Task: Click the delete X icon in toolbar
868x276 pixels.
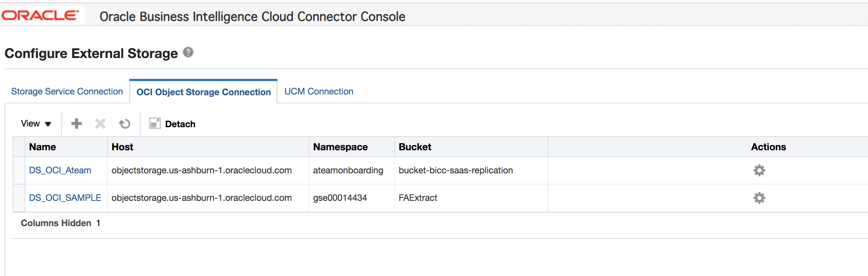Action: [100, 123]
